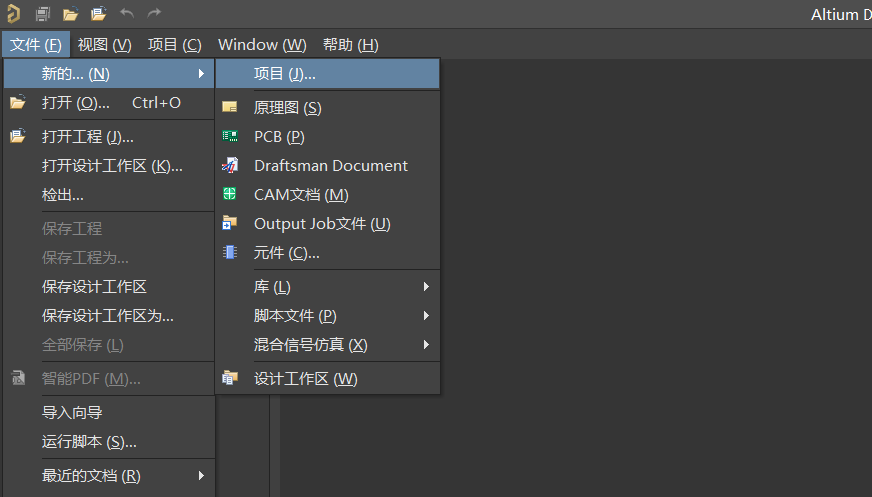Select 项目 to create new project
Viewport: 872px width, 497px height.
point(284,74)
